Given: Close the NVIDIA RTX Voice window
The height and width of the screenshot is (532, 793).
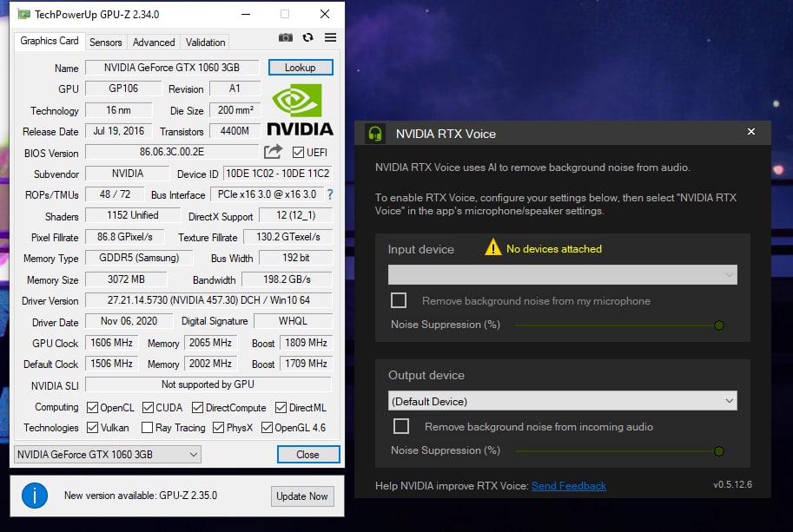Looking at the screenshot, I should pos(751,131).
